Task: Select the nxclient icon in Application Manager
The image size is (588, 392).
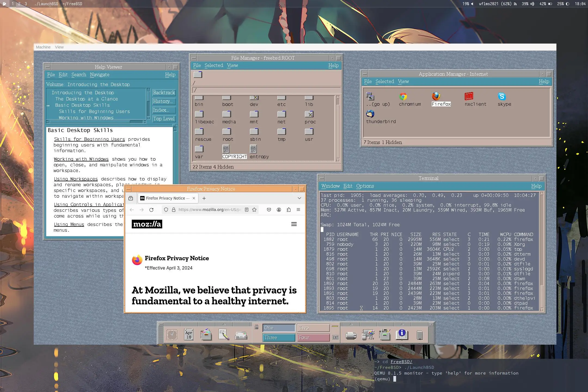Action: pyautogui.click(x=469, y=96)
